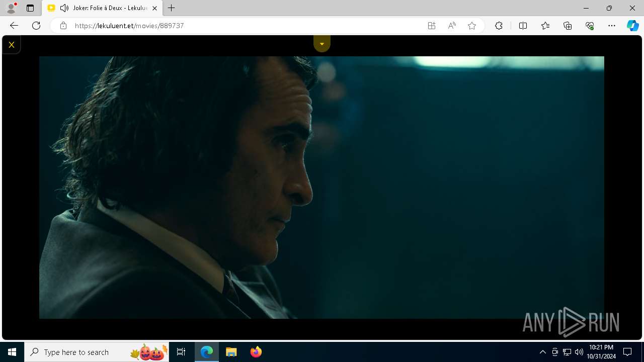Viewport: 644px width, 362px height.
Task: Mute the tab via speaker icon
Action: [x=64, y=8]
